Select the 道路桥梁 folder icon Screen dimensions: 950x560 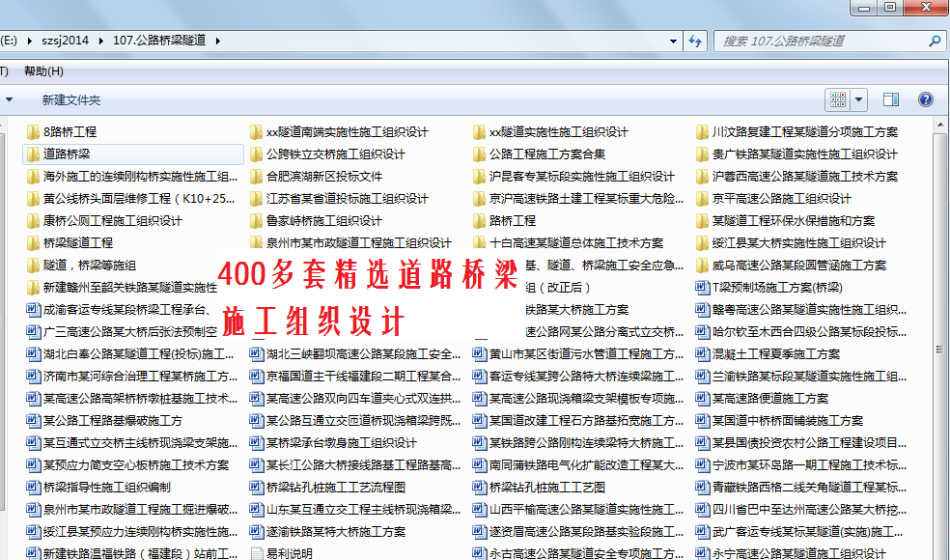[33, 154]
